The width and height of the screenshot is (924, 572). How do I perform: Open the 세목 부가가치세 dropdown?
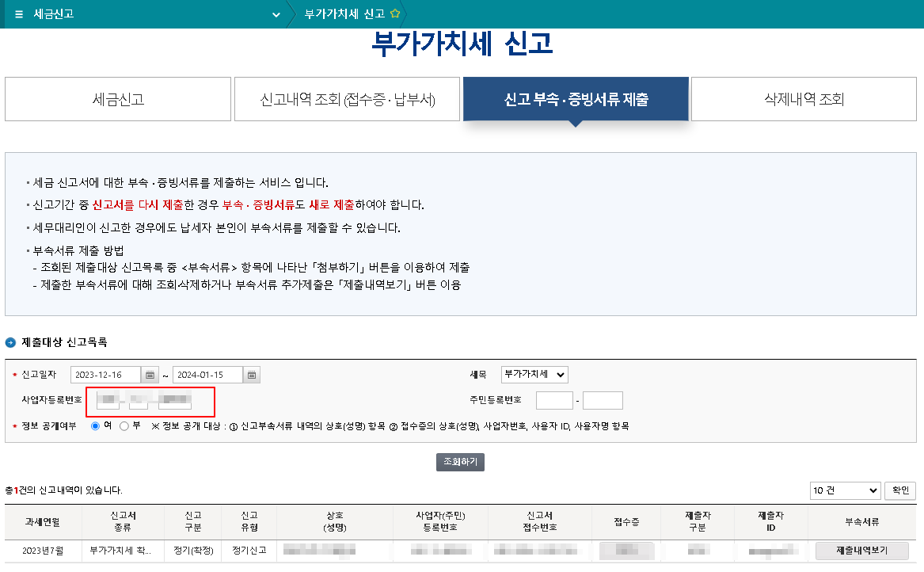pyautogui.click(x=534, y=375)
